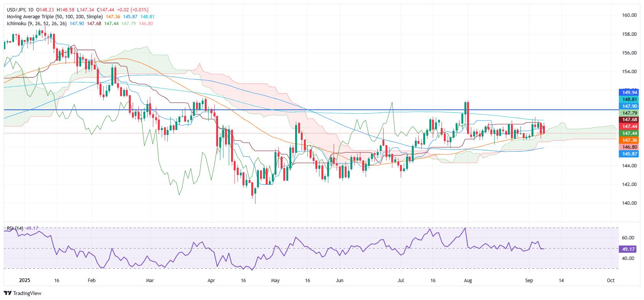The height and width of the screenshot is (300, 644).
Task: Click the blue 149.94 price label
Action: click(630, 92)
